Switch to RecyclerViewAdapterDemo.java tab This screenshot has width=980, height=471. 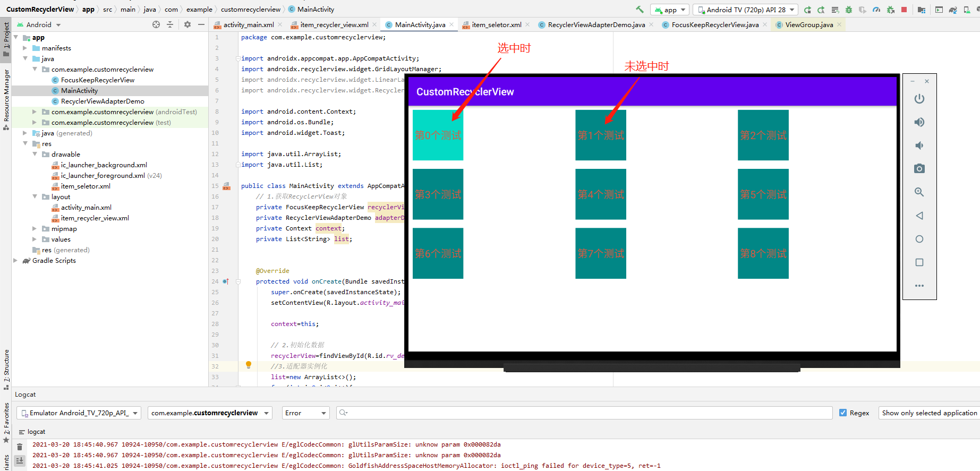(x=596, y=25)
